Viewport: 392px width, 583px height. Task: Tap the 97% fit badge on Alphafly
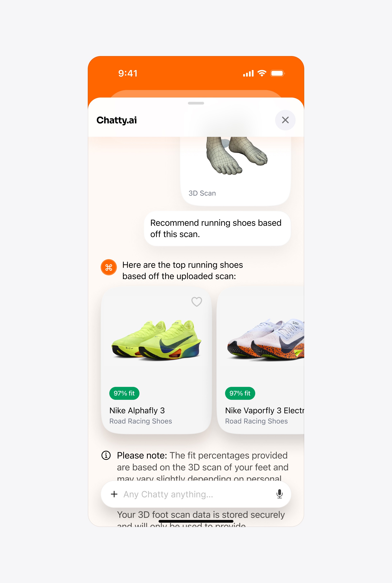tap(124, 393)
